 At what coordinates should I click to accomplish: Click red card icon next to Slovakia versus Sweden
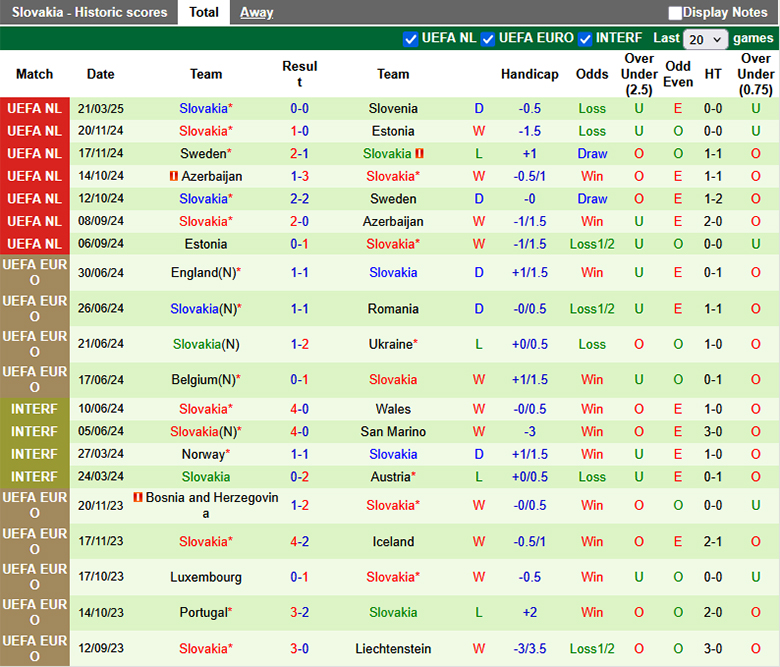coord(419,154)
